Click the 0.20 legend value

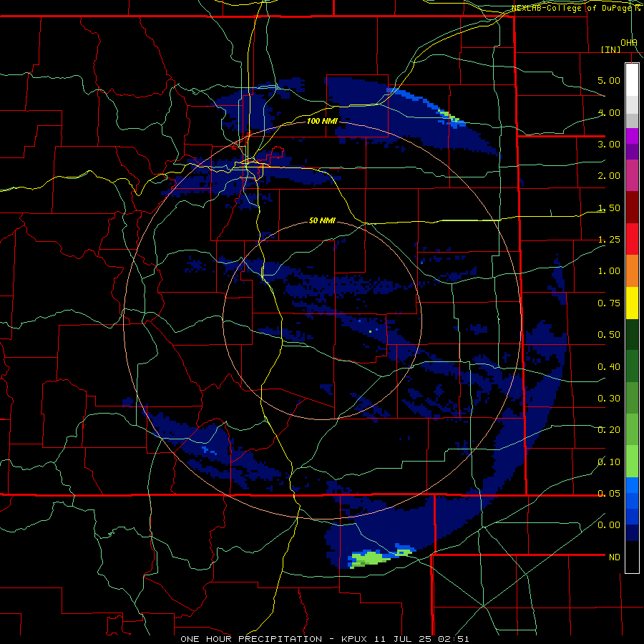point(609,430)
